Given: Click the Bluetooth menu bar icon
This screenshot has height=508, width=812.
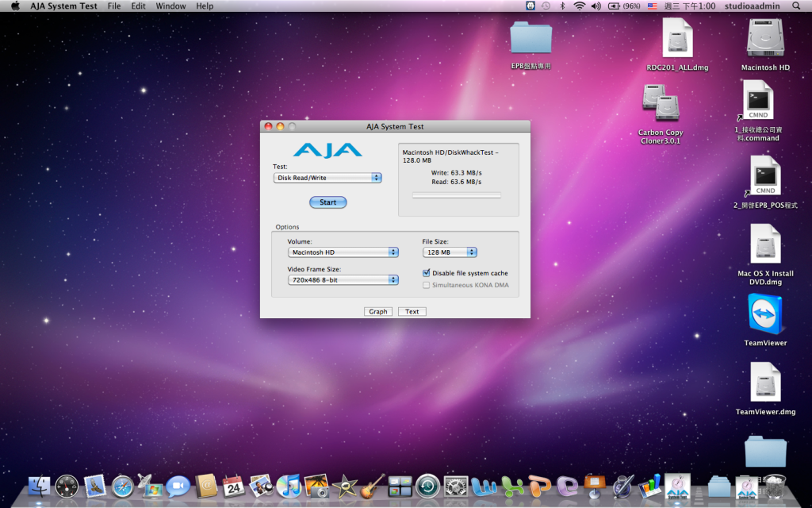Looking at the screenshot, I should (562, 6).
